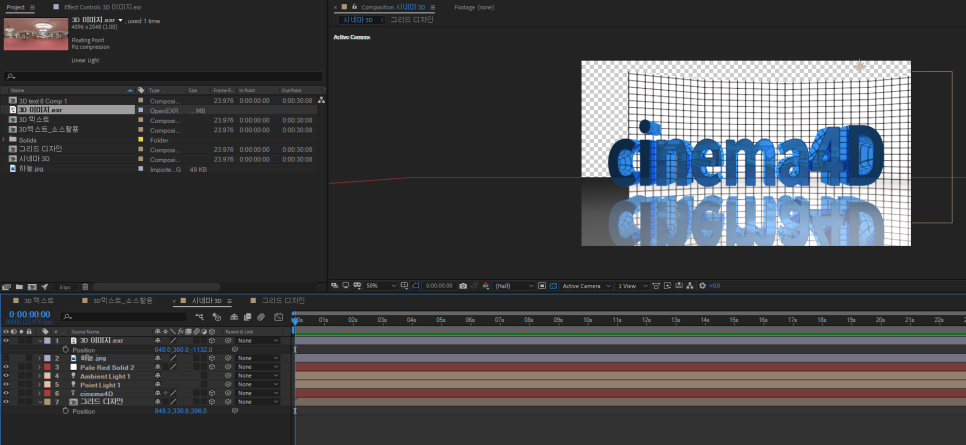
Task: Open the 50% magnification dropdown
Action: [381, 286]
